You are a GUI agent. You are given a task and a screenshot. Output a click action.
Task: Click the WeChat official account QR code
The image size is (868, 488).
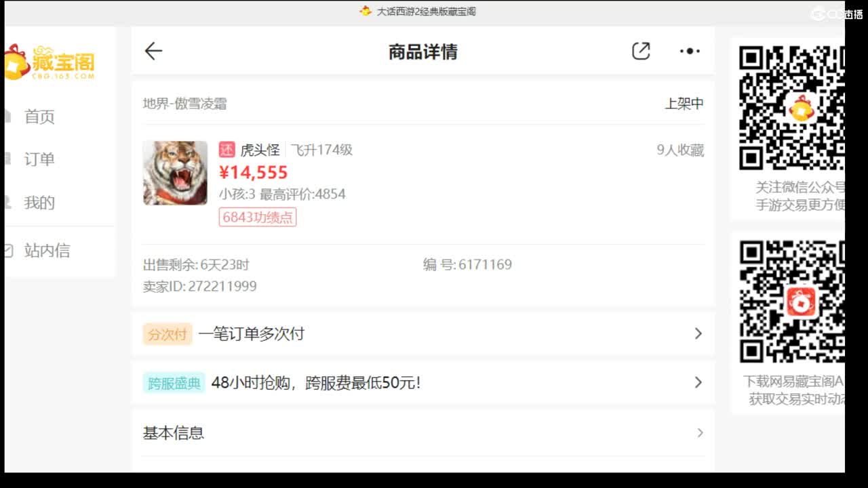click(x=792, y=108)
